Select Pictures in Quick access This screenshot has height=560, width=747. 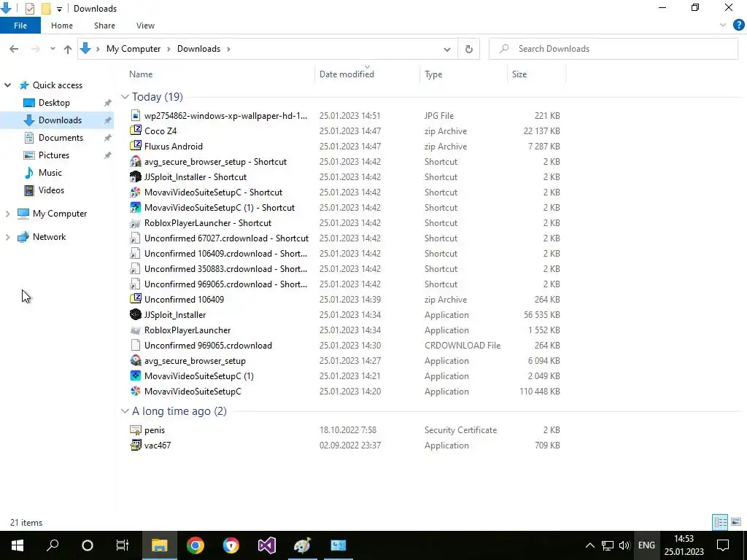click(x=54, y=155)
